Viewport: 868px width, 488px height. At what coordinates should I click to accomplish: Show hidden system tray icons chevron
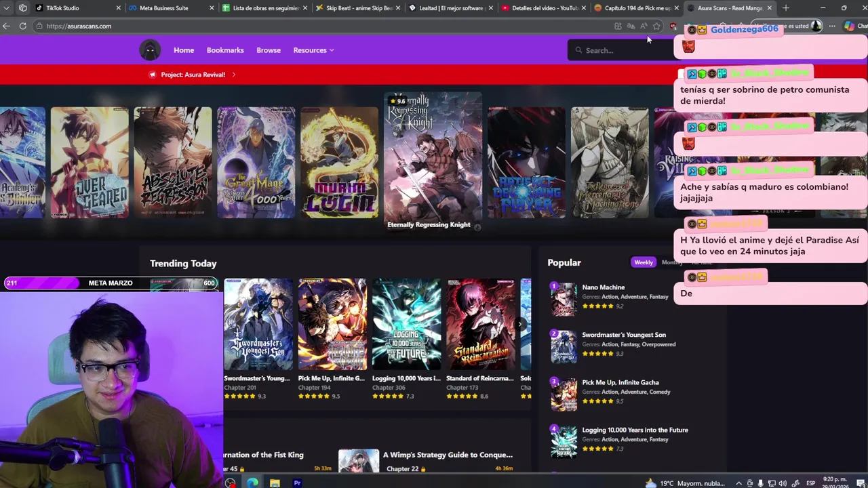pos(738,483)
